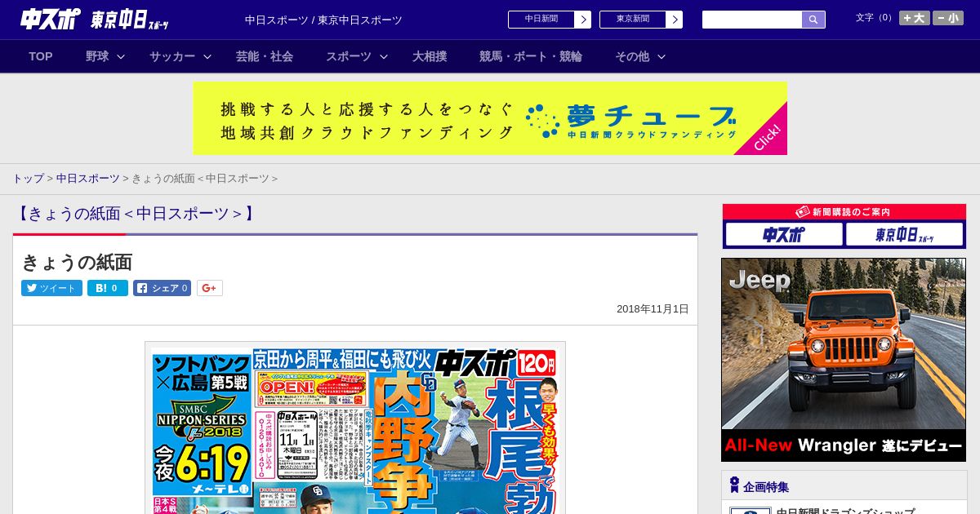
Task: Click the arrow beside 東京新聞
Action: click(x=675, y=20)
